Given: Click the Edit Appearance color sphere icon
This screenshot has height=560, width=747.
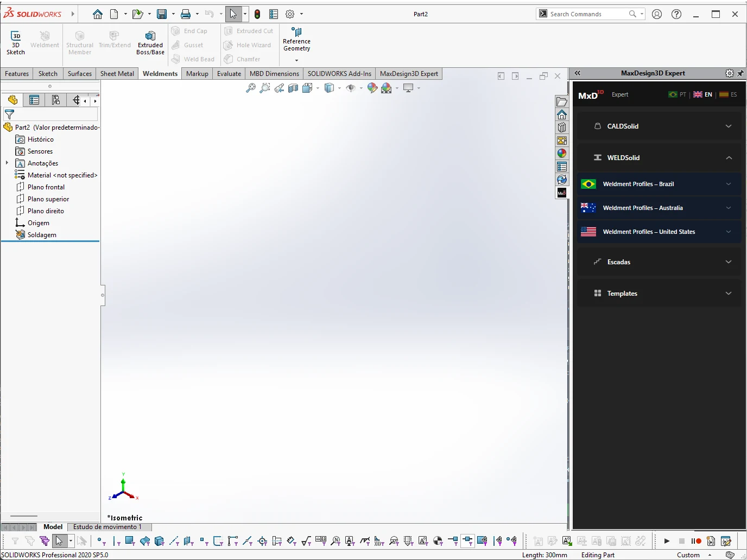Looking at the screenshot, I should 372,88.
